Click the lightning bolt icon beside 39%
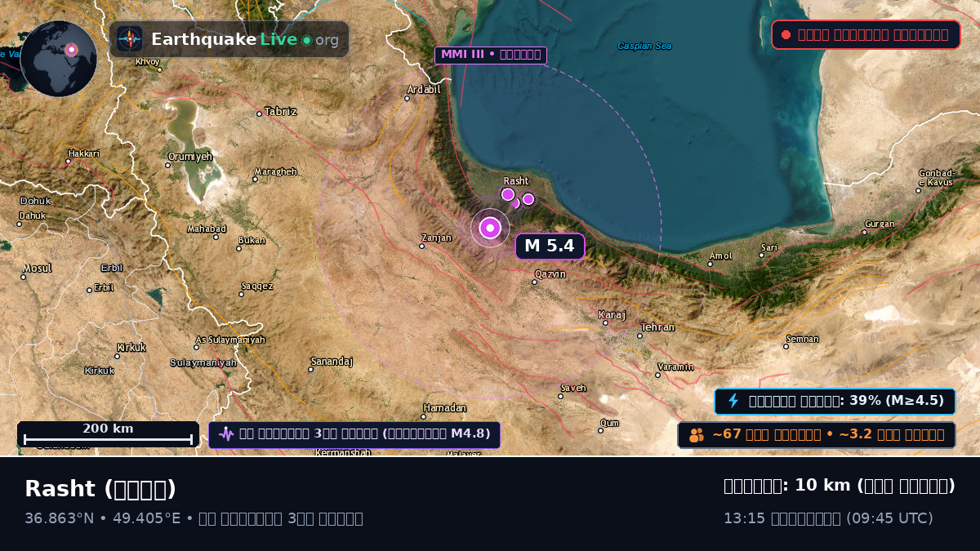Screen dimensions: 980x551 point(733,401)
